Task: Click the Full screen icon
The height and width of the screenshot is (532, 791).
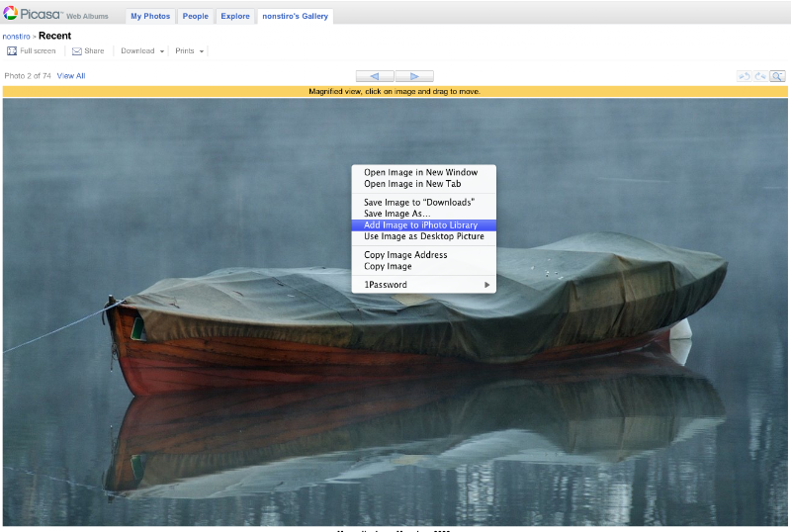Action: click(x=12, y=51)
